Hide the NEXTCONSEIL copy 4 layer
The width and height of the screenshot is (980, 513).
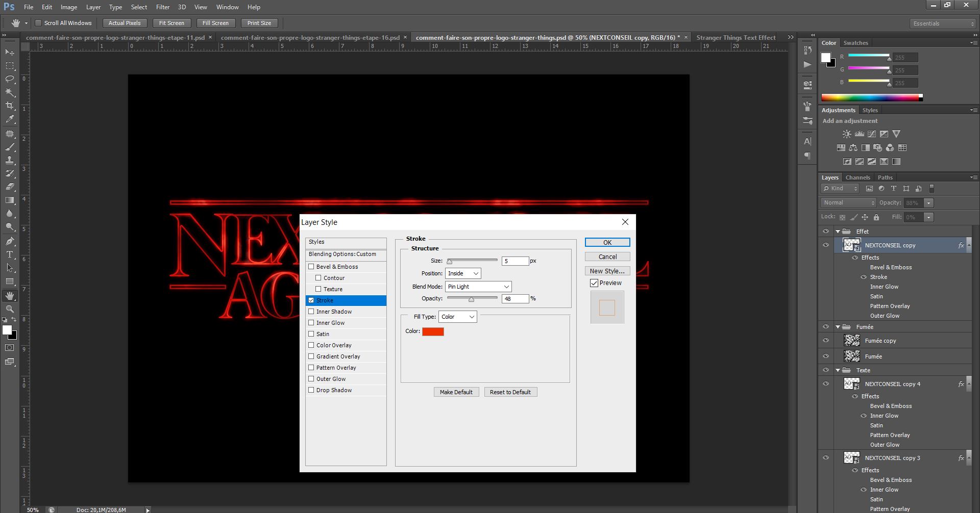[x=826, y=384]
